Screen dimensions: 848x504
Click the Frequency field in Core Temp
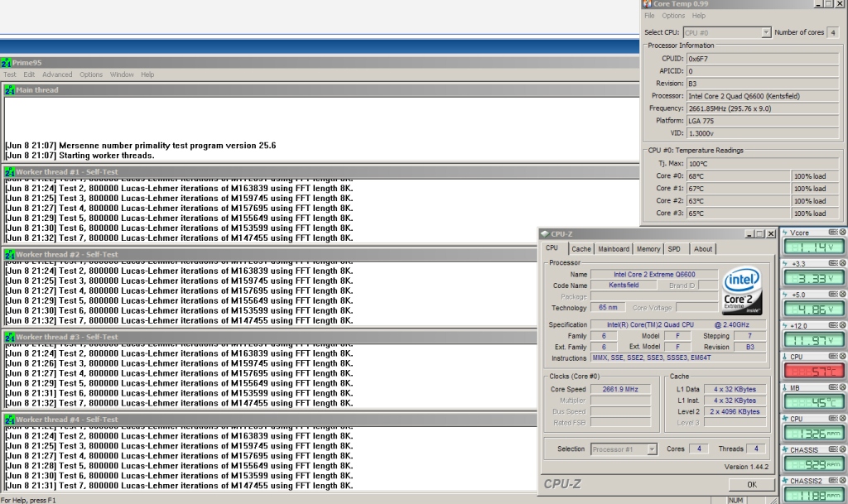763,108
